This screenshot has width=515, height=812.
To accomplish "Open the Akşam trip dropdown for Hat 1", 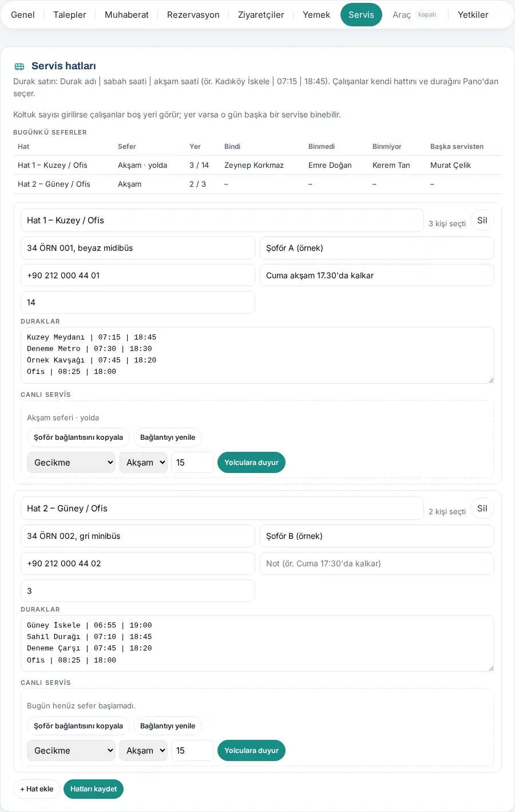I will click(x=143, y=463).
